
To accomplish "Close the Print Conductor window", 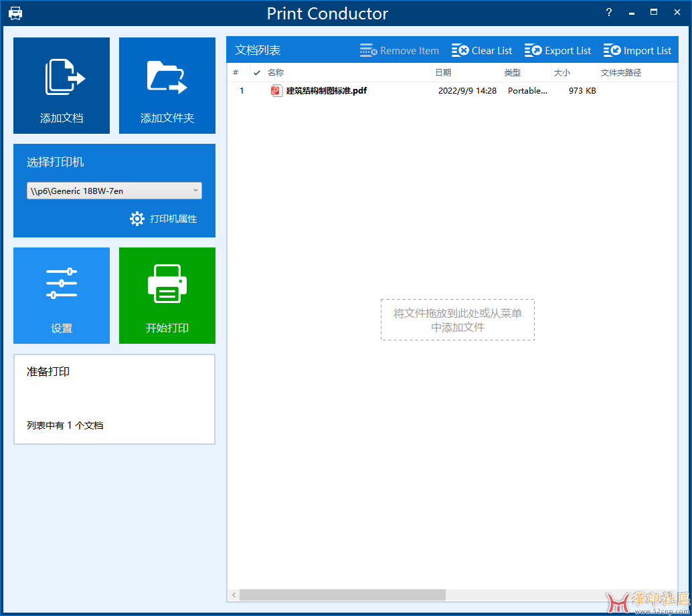I will (677, 12).
